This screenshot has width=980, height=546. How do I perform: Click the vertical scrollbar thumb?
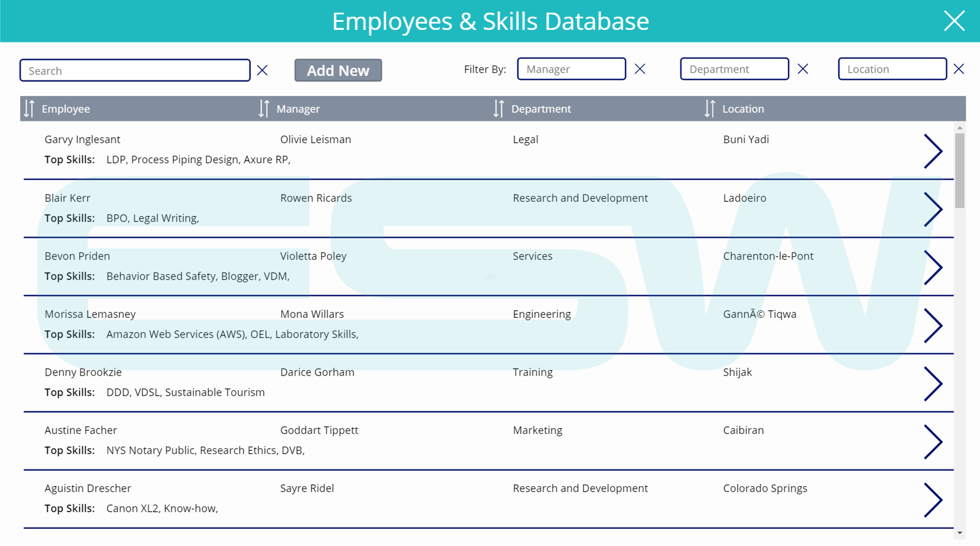point(960,169)
